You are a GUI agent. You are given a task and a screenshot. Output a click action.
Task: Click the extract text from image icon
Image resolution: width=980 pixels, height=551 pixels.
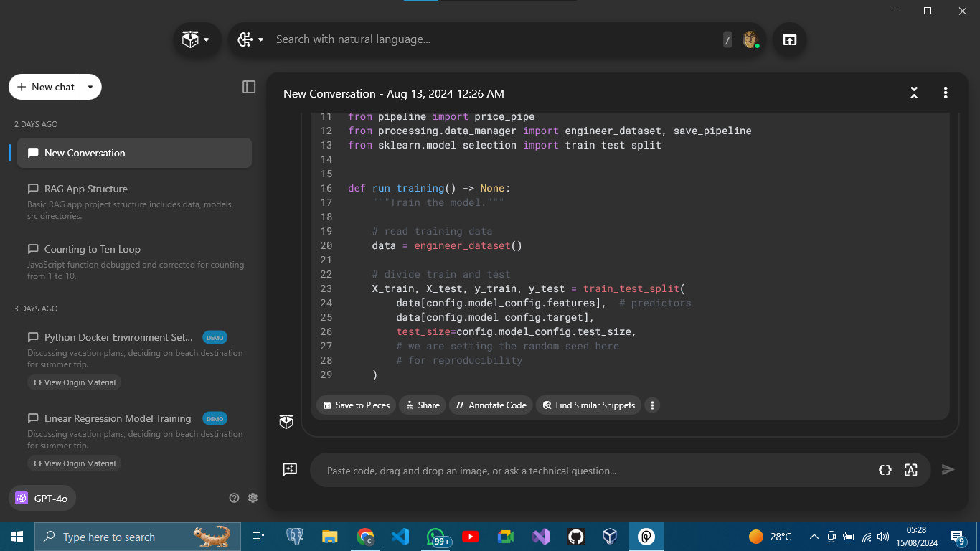click(911, 470)
